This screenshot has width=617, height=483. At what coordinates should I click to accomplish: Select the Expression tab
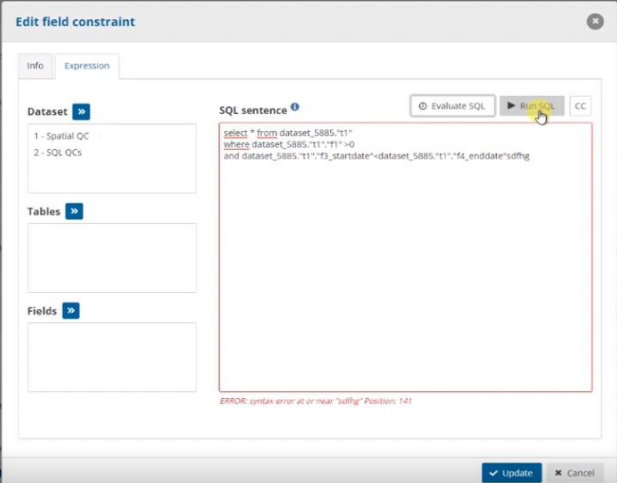click(x=87, y=66)
